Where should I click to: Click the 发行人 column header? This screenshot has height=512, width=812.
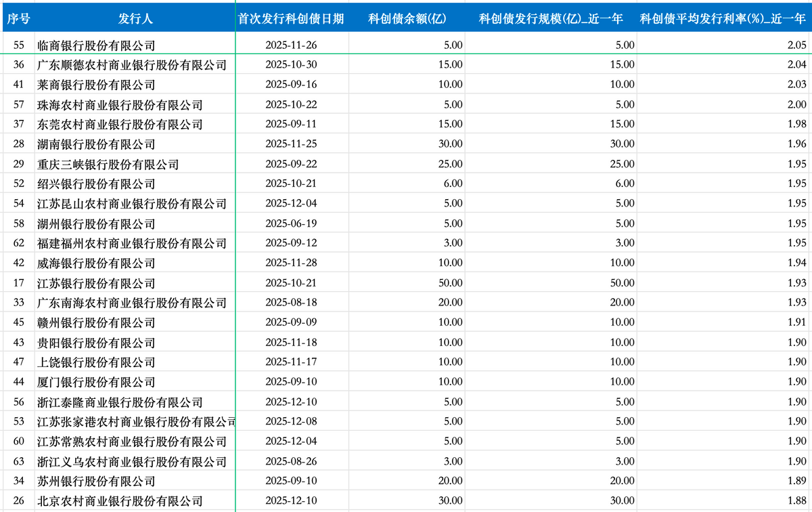(x=135, y=19)
